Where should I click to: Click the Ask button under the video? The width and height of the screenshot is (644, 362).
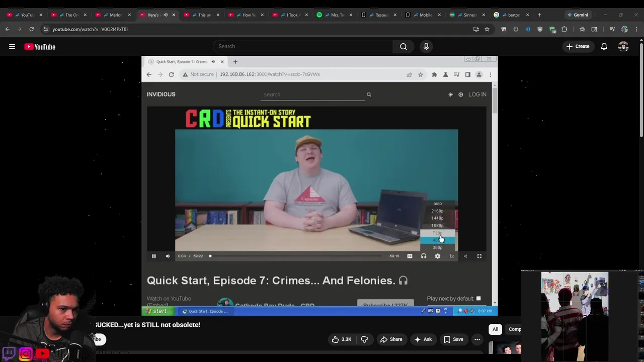coord(423,339)
